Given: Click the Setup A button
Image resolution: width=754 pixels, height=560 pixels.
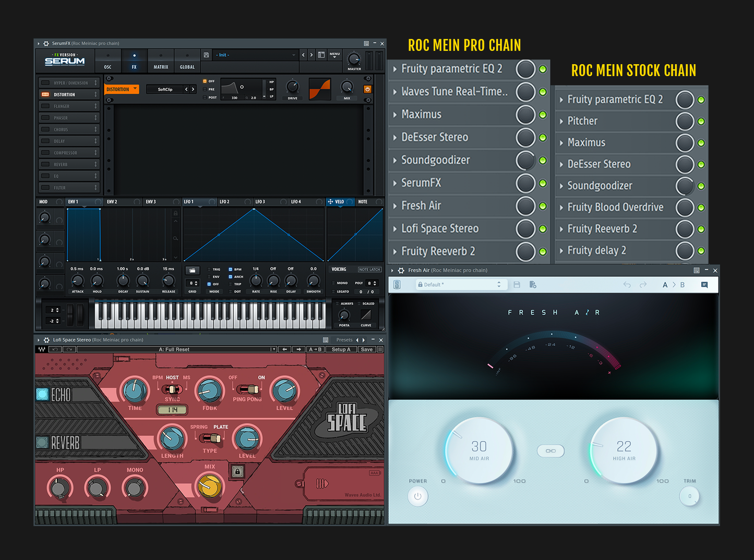Looking at the screenshot, I should coord(341,349).
